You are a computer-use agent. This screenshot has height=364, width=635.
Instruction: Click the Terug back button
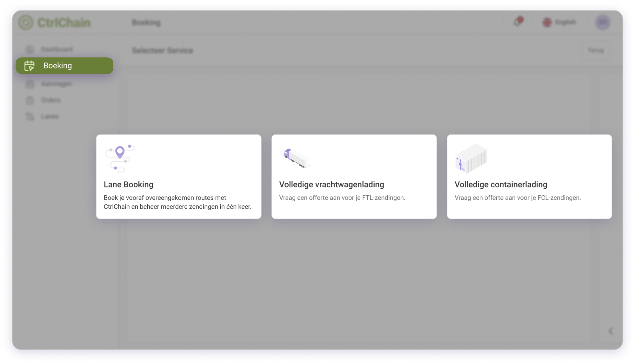[x=596, y=50]
